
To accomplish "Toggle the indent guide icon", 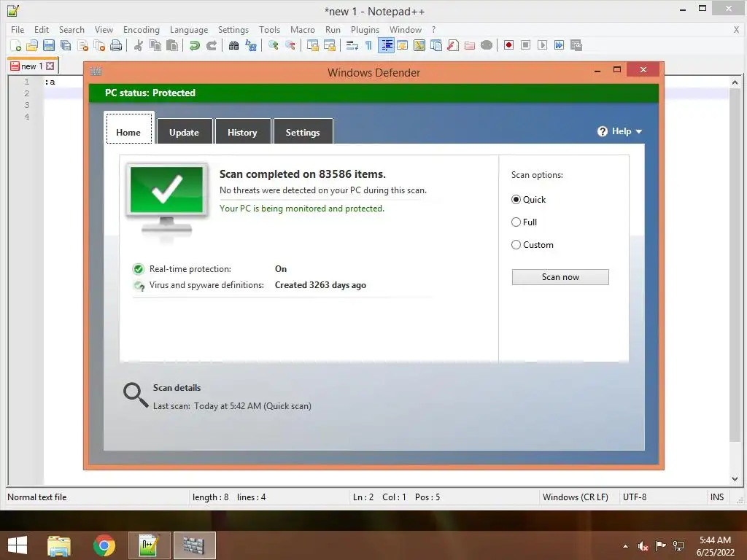I will pos(386,45).
